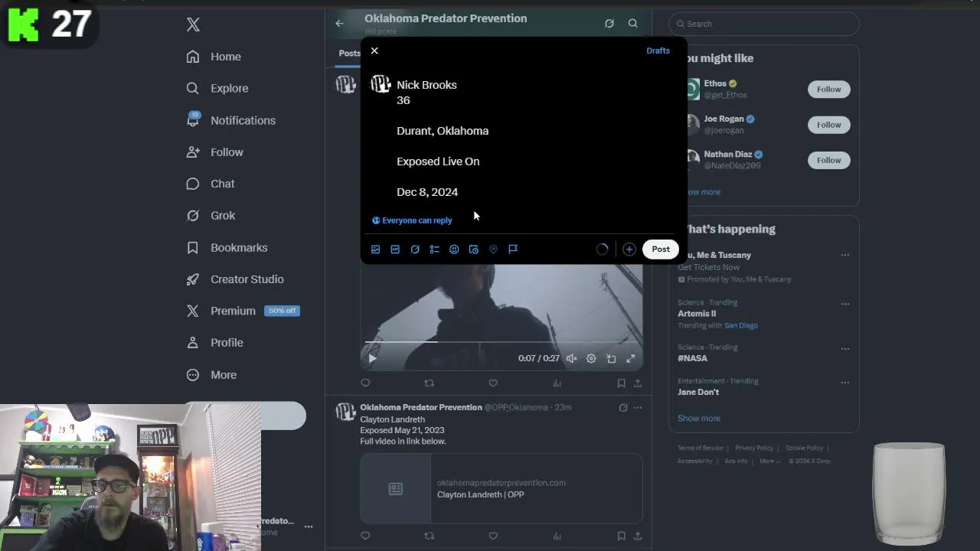Open video settings gear
This screenshot has width=980, height=551.
tap(591, 358)
